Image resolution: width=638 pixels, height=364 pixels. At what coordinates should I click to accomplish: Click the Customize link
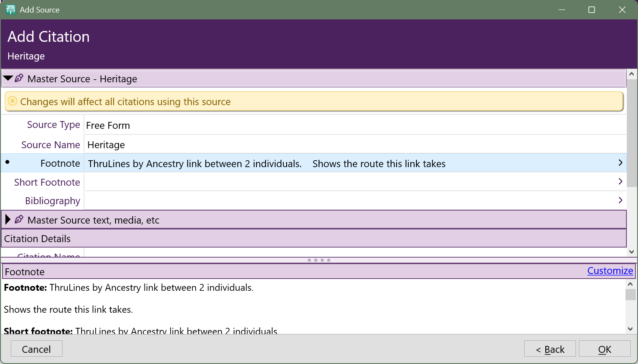[610, 271]
